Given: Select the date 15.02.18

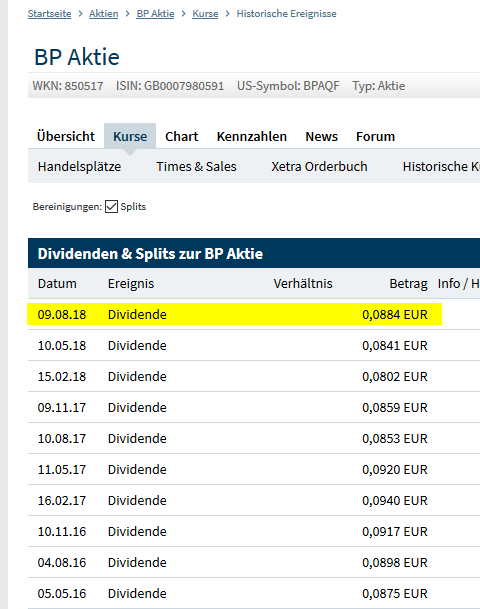Looking at the screenshot, I should 62,377.
